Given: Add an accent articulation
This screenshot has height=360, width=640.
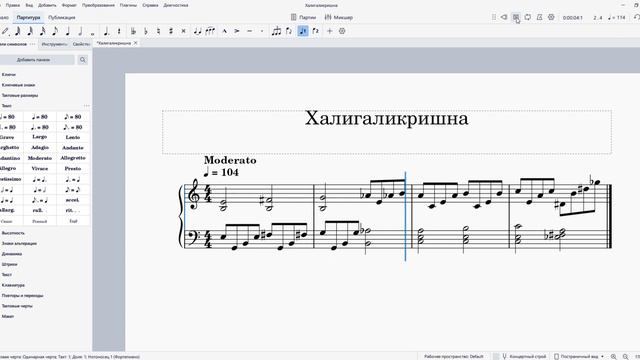Looking at the screenshot, I should click(237, 31).
